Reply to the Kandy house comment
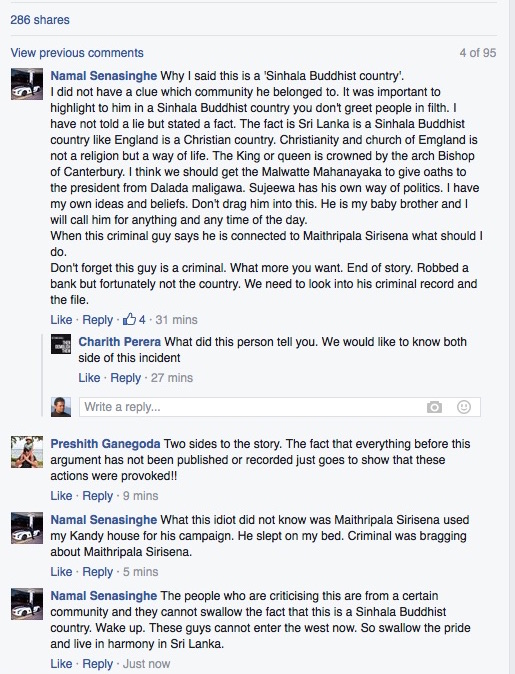Image resolution: width=515 pixels, height=674 pixels. coord(98,572)
